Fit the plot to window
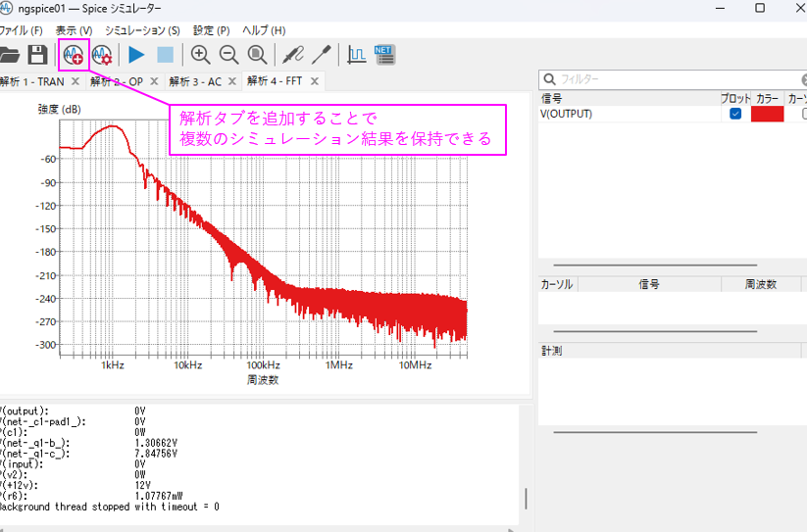This screenshot has height=532, width=807. click(257, 55)
